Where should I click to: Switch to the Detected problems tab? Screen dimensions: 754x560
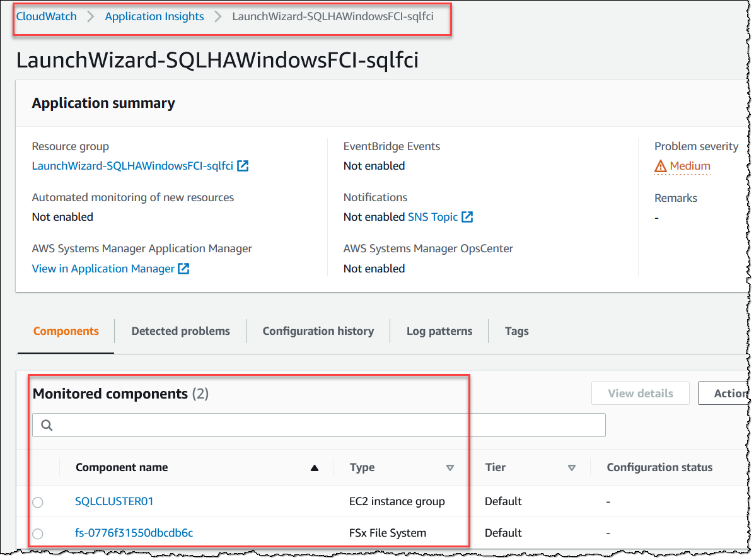(180, 330)
